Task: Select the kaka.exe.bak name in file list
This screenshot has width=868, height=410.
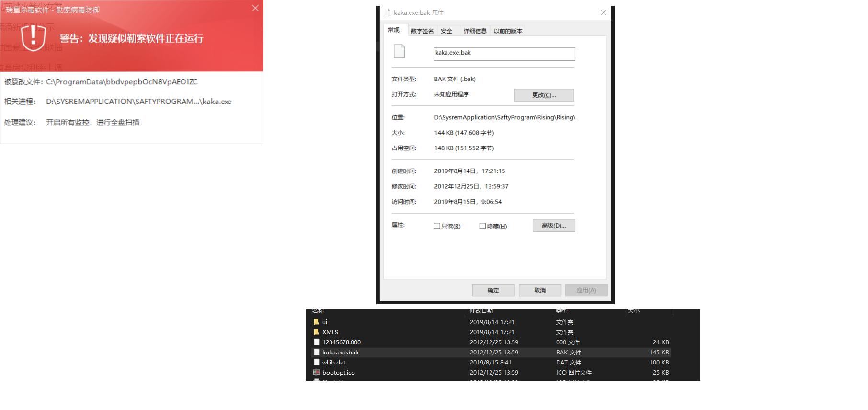Action: pos(341,352)
